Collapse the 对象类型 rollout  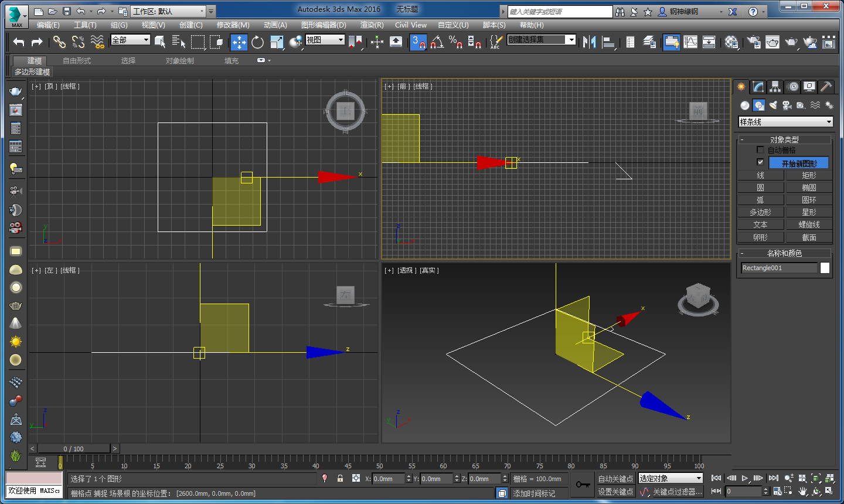(784, 139)
